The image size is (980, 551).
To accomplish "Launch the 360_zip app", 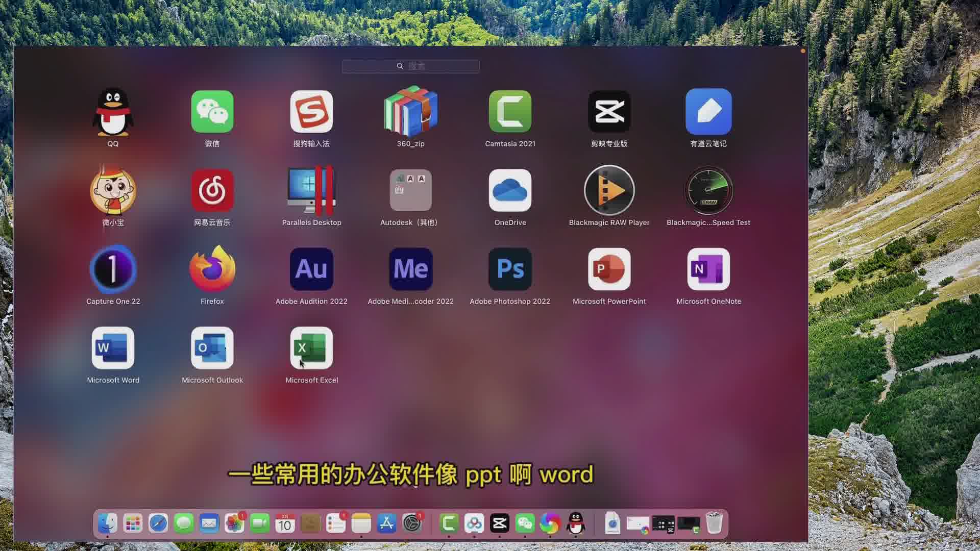I will click(x=411, y=112).
